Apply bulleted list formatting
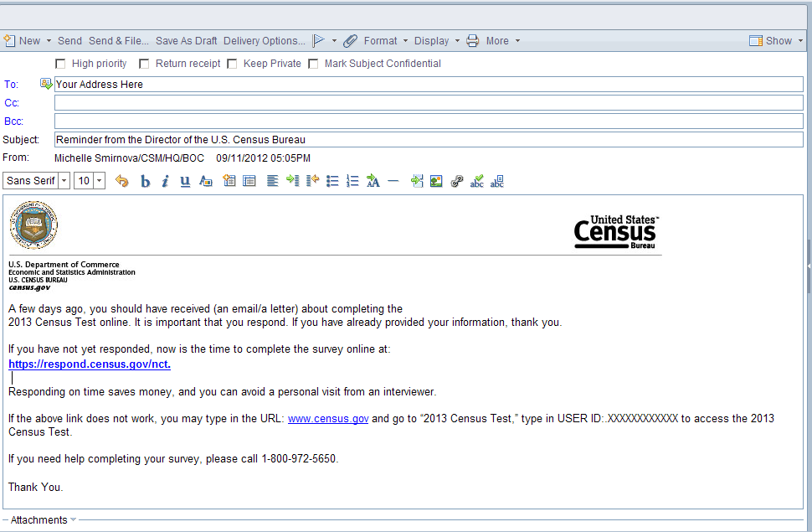The height and width of the screenshot is (532, 812). point(332,180)
